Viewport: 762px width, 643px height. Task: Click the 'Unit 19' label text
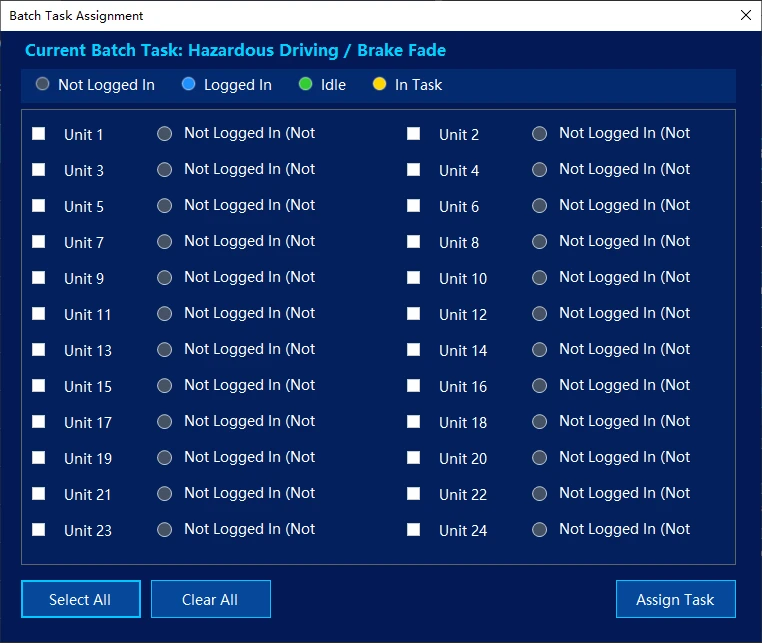point(88,458)
